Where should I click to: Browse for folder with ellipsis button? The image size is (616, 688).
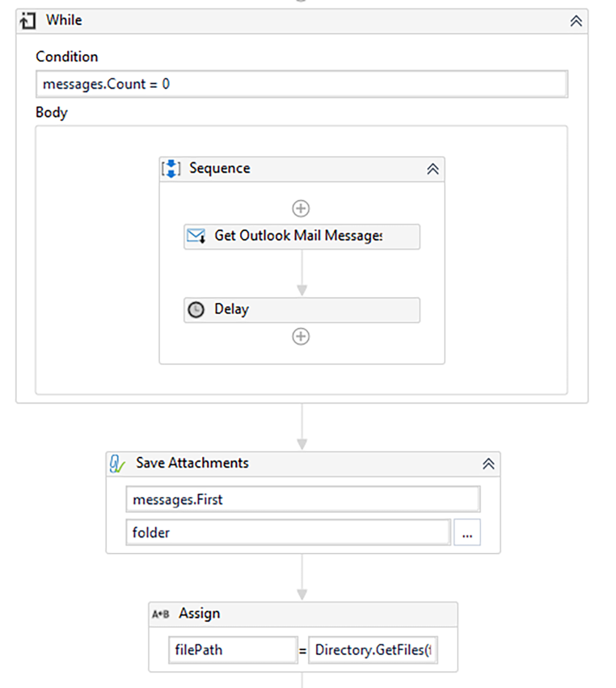(x=467, y=533)
